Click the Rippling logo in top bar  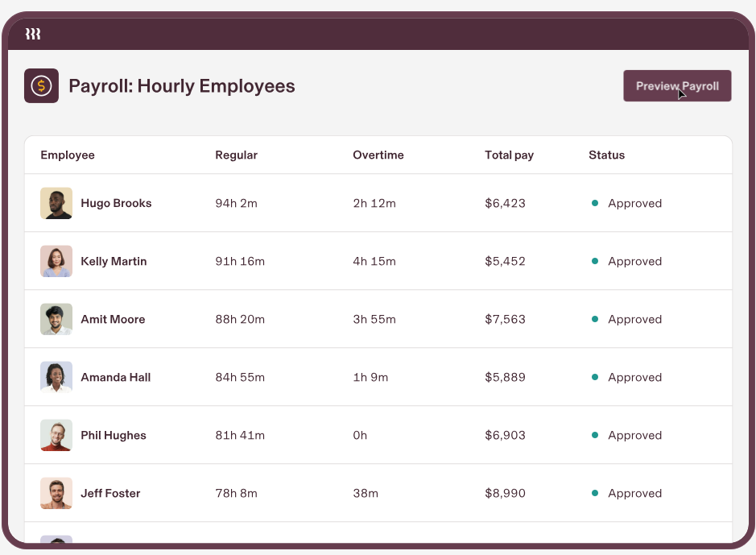(33, 34)
